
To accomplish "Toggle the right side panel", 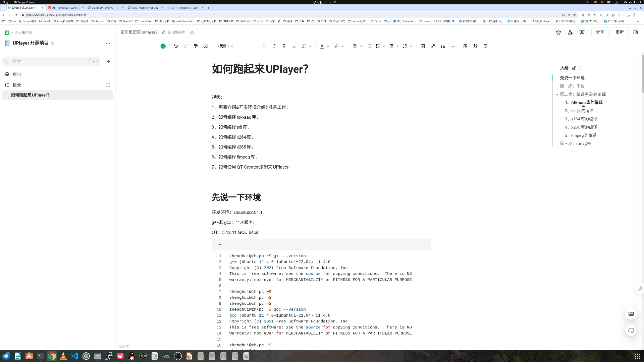I will point(636,32).
